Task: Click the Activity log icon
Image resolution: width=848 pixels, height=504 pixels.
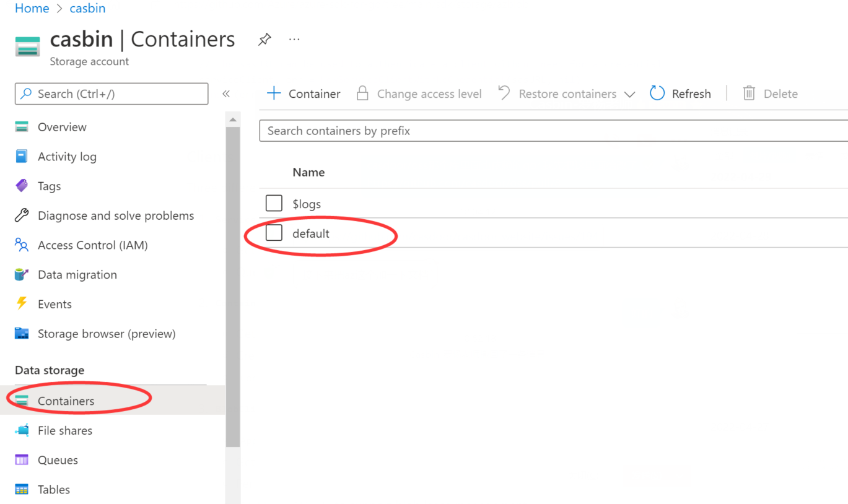Action: pyautogui.click(x=20, y=156)
